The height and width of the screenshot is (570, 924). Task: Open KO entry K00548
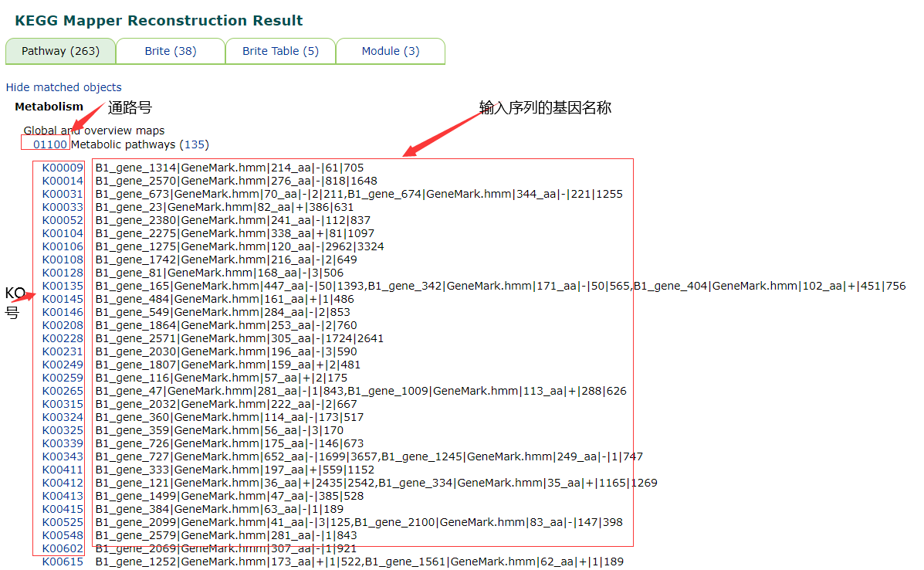63,535
